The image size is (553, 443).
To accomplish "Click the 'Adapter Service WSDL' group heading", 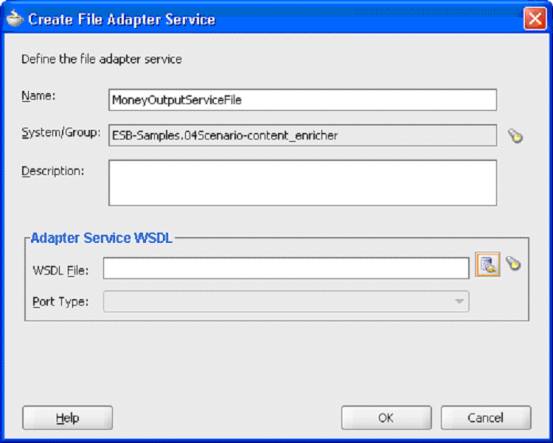I will click(102, 238).
